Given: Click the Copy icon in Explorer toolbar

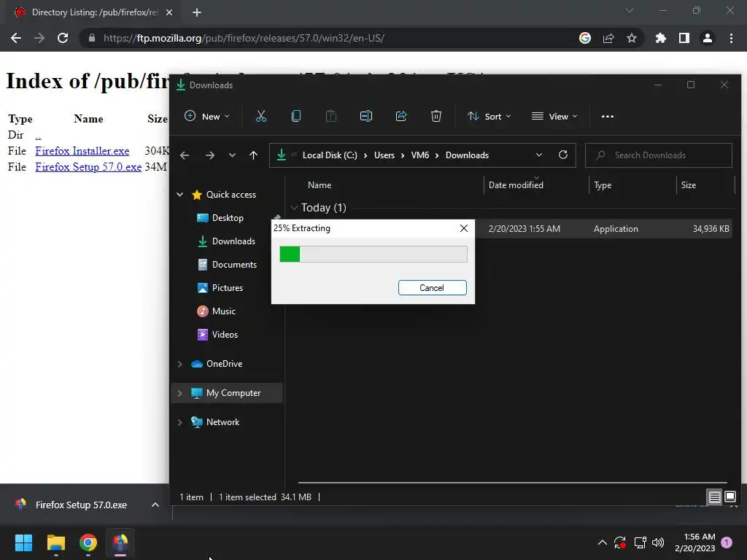Looking at the screenshot, I should pos(296,116).
